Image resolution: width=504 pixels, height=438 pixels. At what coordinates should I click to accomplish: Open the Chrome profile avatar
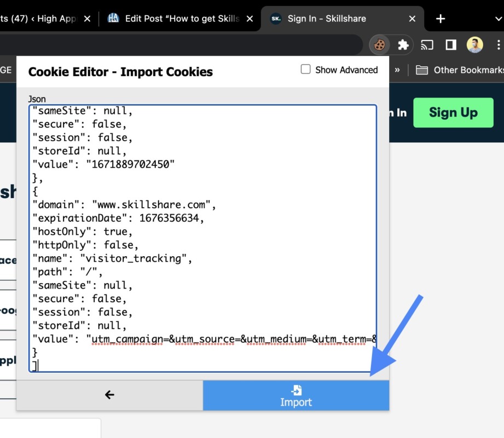475,45
